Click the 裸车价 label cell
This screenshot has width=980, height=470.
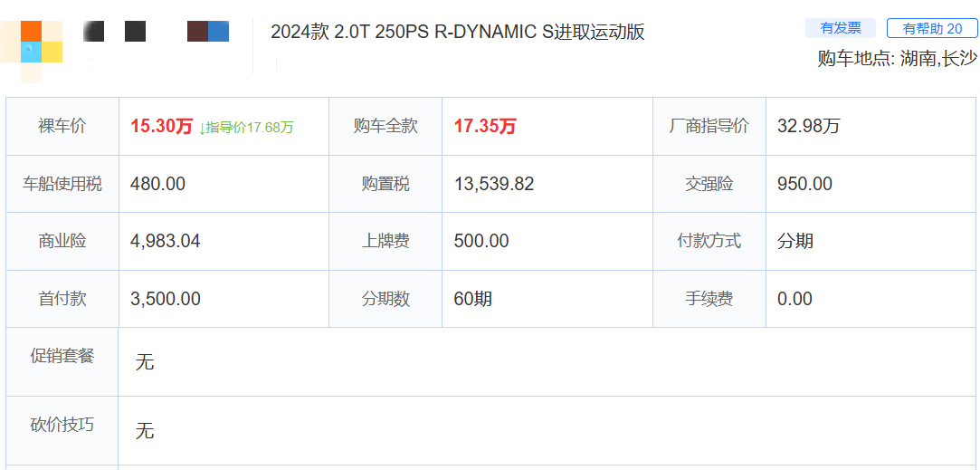[x=62, y=126]
